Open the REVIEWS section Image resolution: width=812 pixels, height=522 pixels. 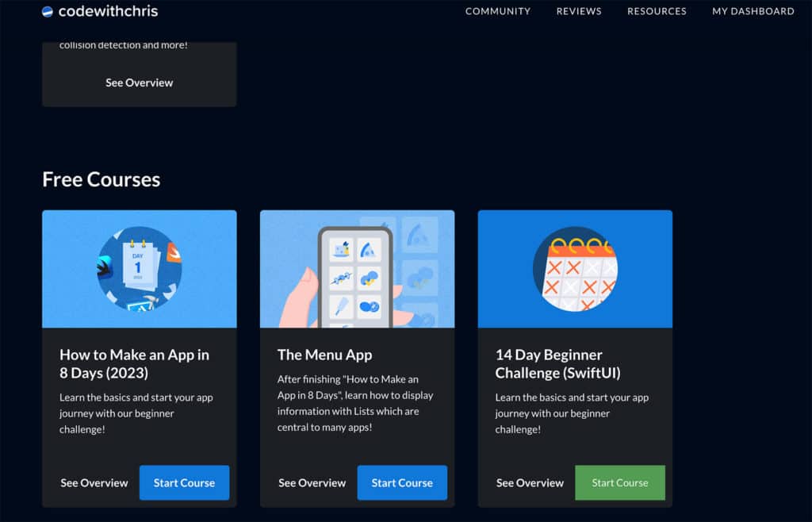[x=578, y=11]
